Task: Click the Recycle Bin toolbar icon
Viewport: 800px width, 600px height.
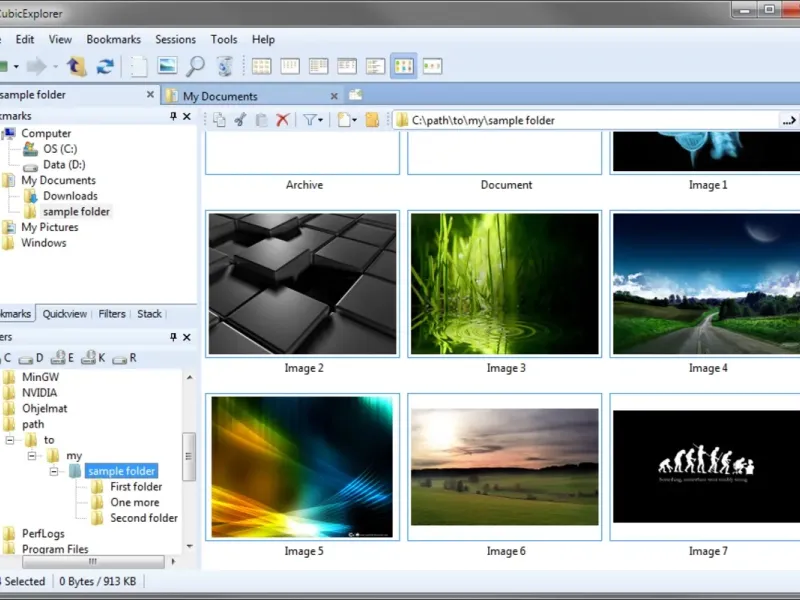Action: coord(225,67)
